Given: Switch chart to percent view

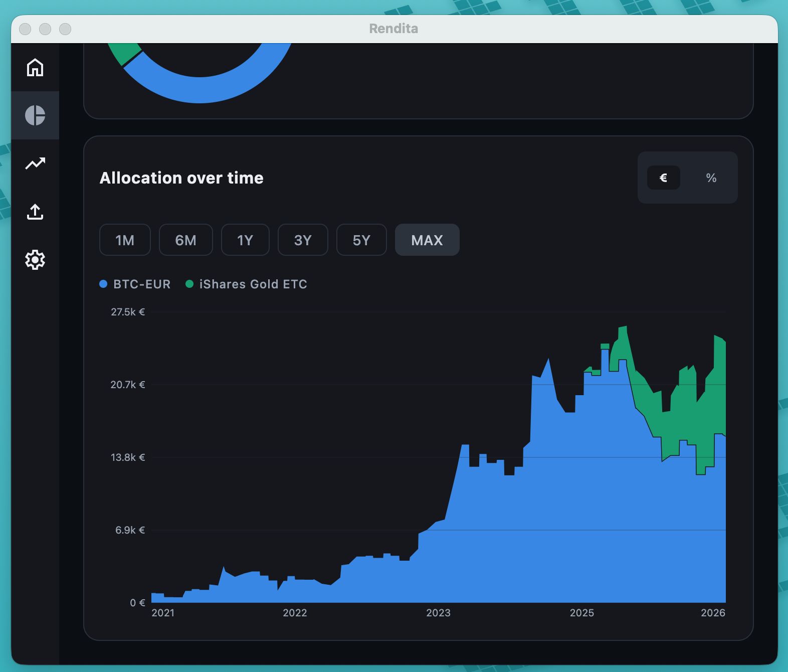Looking at the screenshot, I should coord(711,178).
